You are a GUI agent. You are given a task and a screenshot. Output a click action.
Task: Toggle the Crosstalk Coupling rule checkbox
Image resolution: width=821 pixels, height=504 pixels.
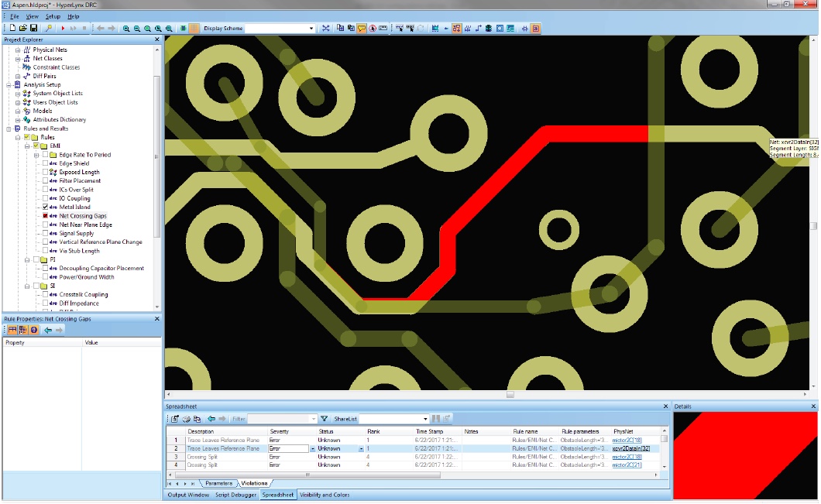(x=46, y=295)
